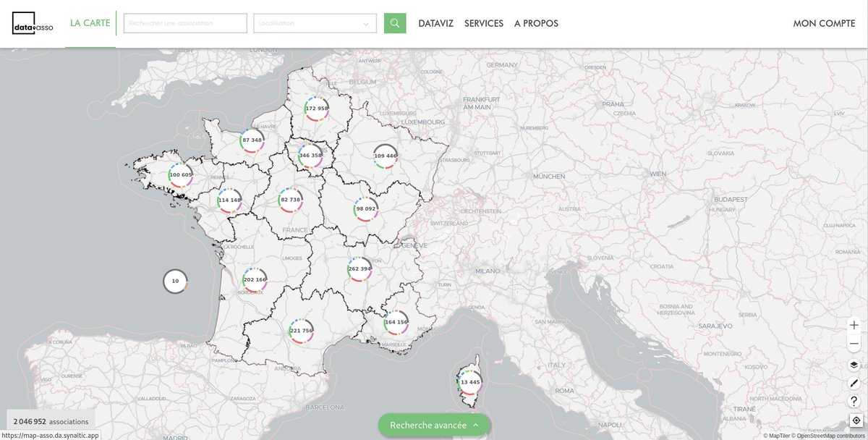Select the 82 738 cluster marker
This screenshot has width=868, height=440.
click(290, 200)
